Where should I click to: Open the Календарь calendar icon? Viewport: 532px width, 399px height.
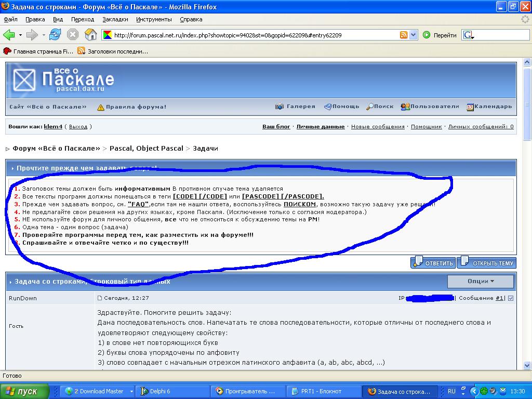[x=470, y=107]
